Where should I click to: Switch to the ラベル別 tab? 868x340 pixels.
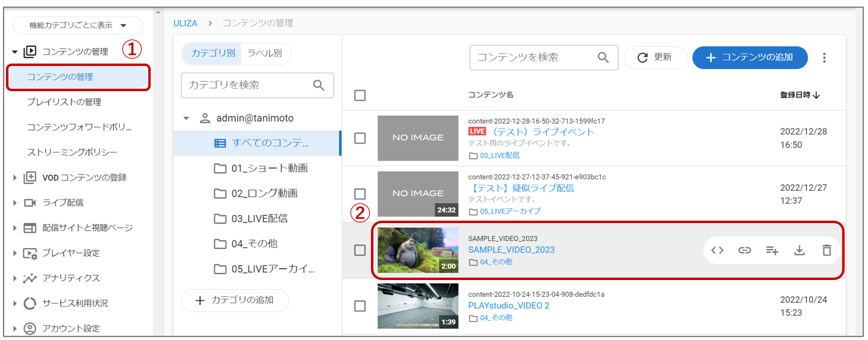pos(265,53)
